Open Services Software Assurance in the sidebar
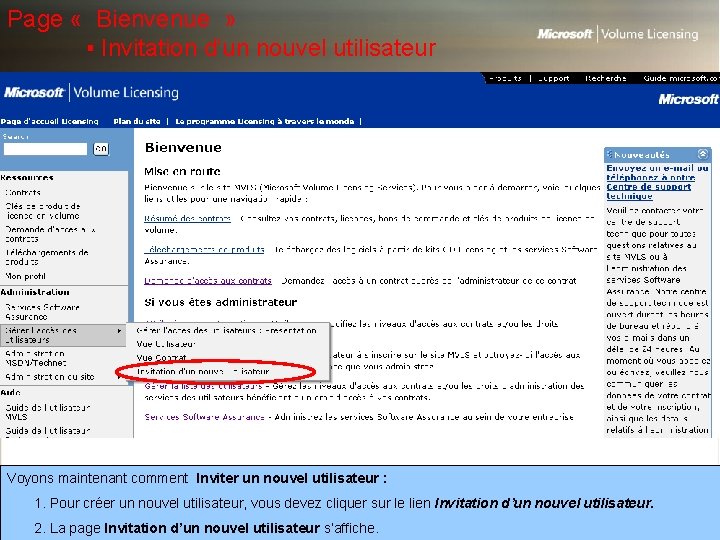This screenshot has width=720, height=540. 42,312
